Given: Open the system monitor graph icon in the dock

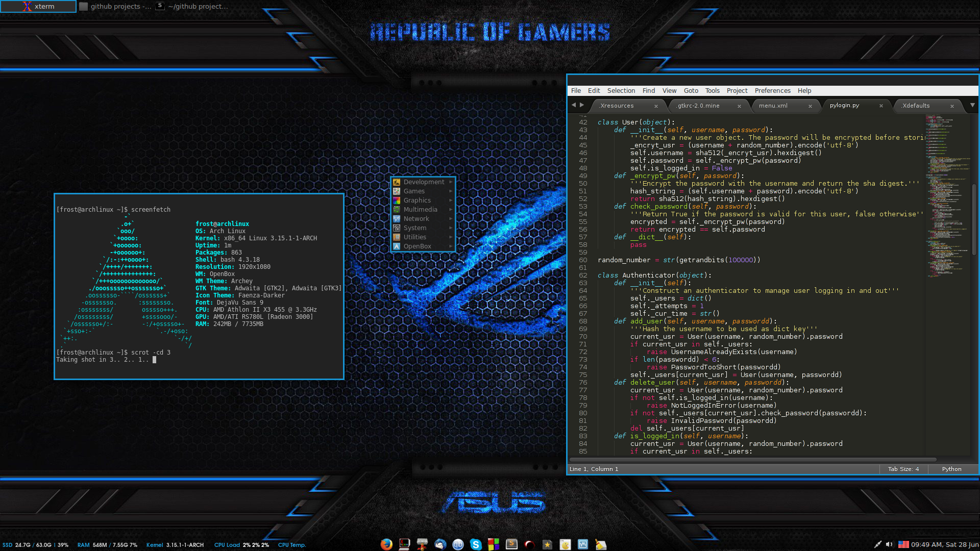Looking at the screenshot, I should (x=583, y=544).
